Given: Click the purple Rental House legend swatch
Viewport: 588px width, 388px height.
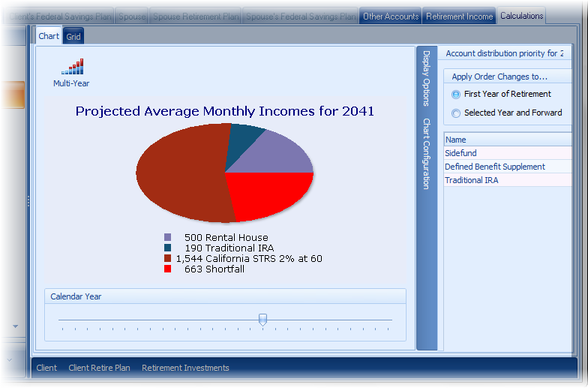Looking at the screenshot, I should (x=167, y=238).
